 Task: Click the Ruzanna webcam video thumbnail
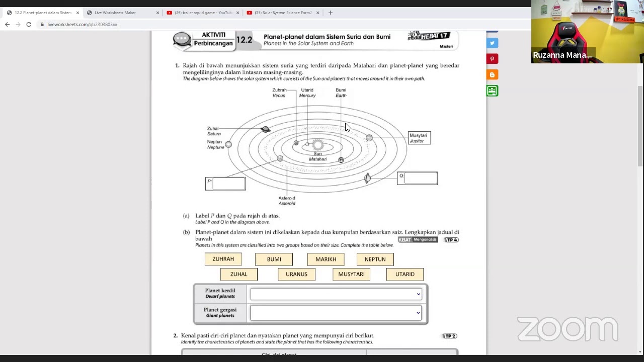tap(588, 31)
